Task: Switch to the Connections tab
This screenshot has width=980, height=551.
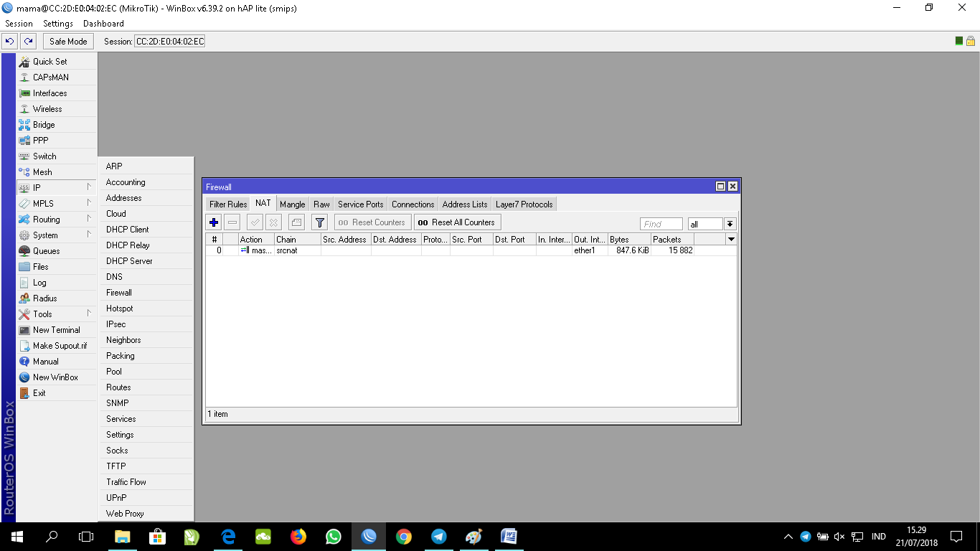Action: (x=413, y=204)
